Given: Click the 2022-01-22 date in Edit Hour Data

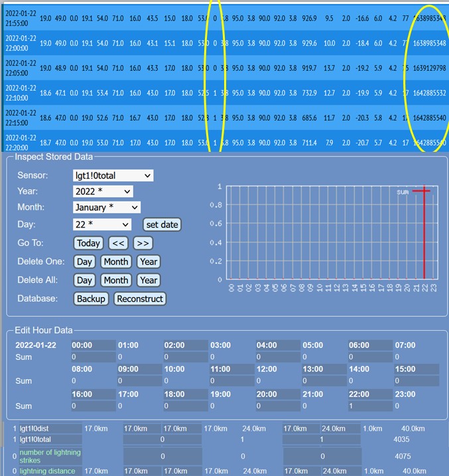Looking at the screenshot, I should [x=36, y=345].
